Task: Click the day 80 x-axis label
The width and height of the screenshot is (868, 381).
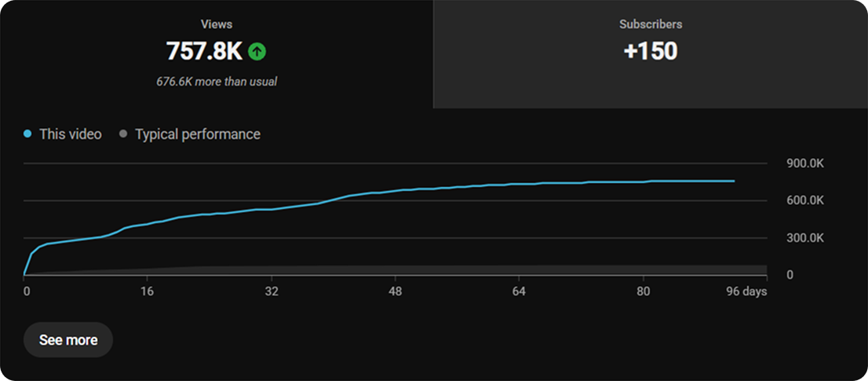Action: 643,291
